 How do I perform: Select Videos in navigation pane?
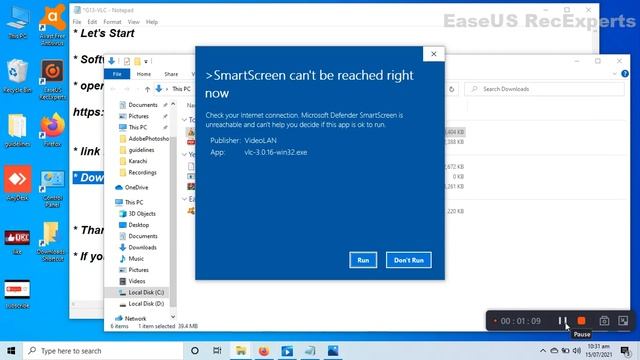(x=137, y=281)
